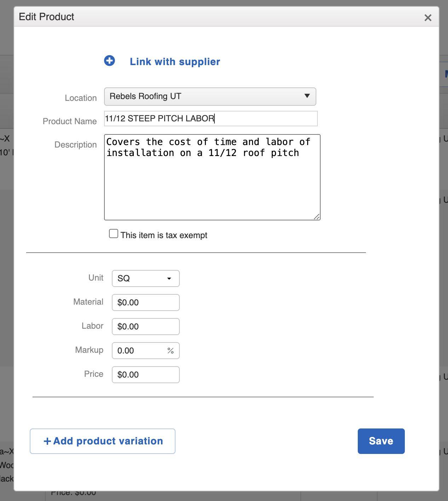Viewport: 448px width, 501px height.
Task: Click the "This item is tax exempt" label
Action: pos(164,235)
